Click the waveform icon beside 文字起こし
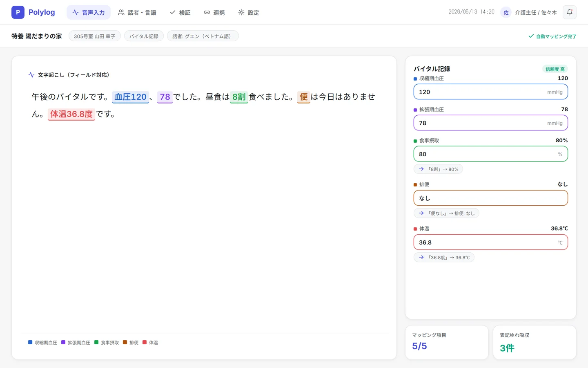 click(31, 75)
